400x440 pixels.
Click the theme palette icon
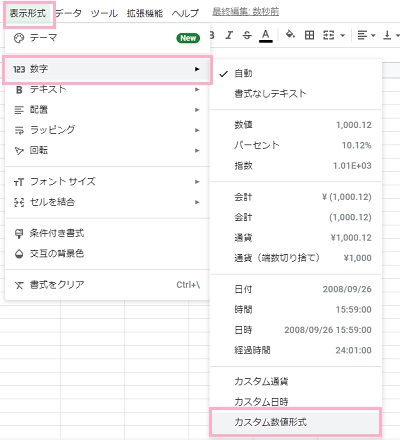(x=19, y=38)
